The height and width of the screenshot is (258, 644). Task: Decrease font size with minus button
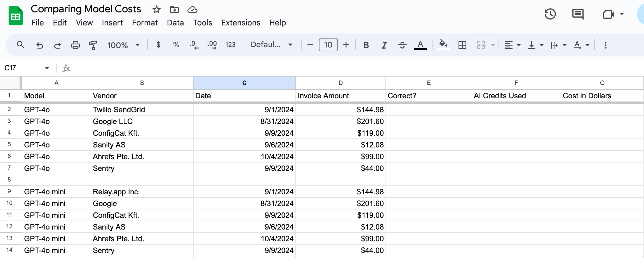pos(310,45)
